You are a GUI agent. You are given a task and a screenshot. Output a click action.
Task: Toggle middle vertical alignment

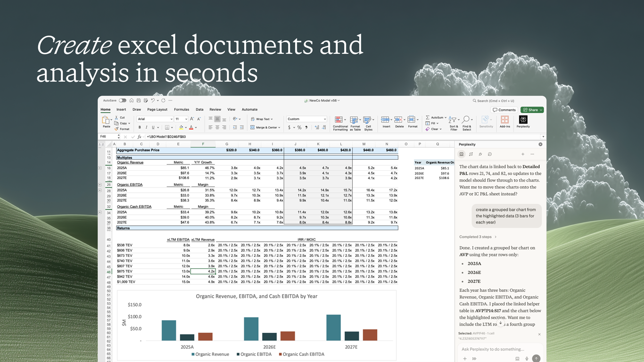(217, 119)
